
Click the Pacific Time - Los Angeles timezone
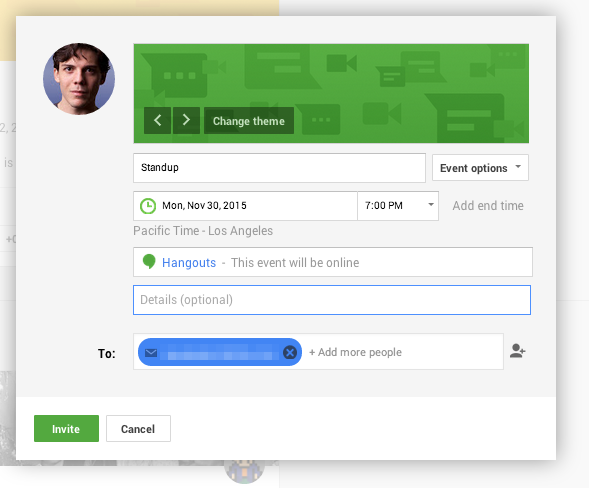click(203, 231)
